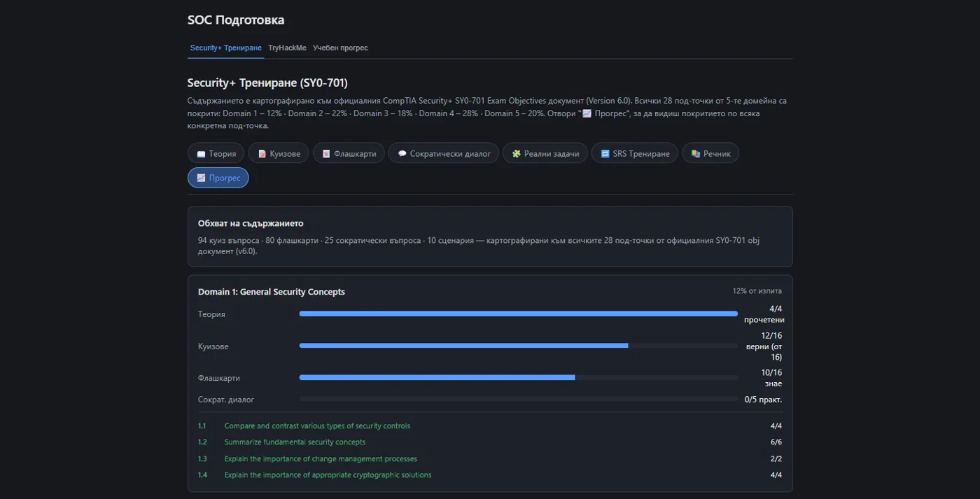Viewport: 980px width, 499px height.
Task: Click the Сократ. диалог progress bar
Action: pos(519,399)
